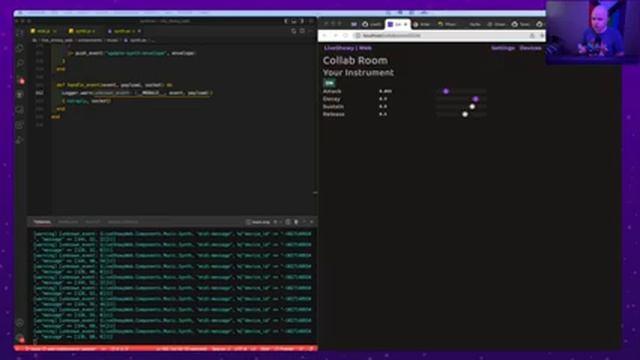The image size is (640, 360).
Task: Click the Attack value 0.001
Action: 385,91
